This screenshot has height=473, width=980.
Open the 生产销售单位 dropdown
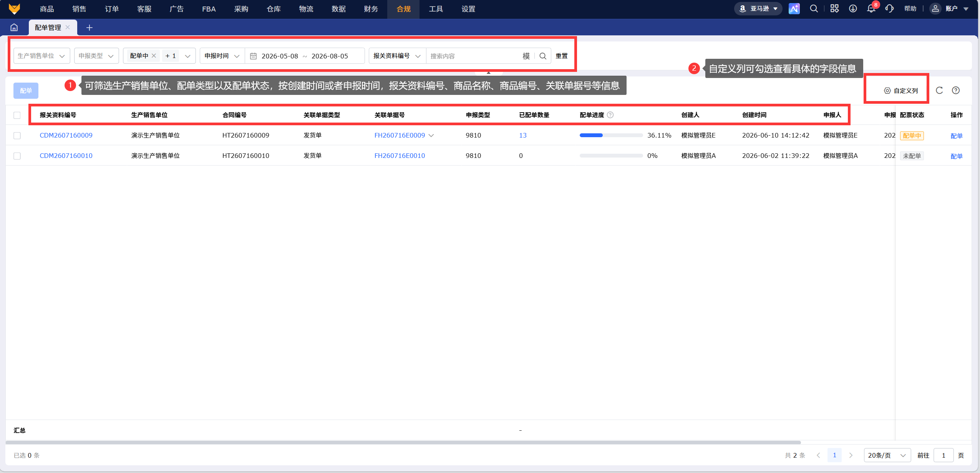click(41, 56)
